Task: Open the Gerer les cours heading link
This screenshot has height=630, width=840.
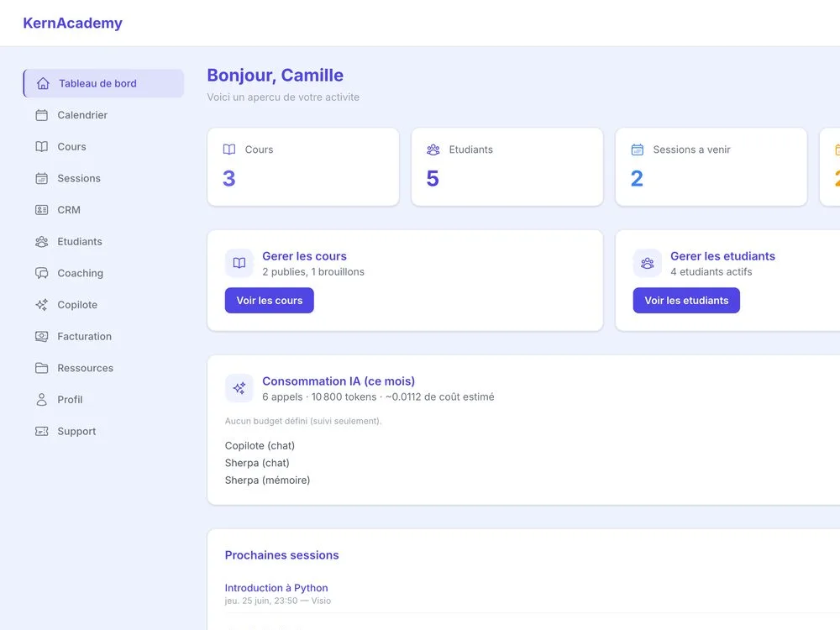Action: [304, 256]
